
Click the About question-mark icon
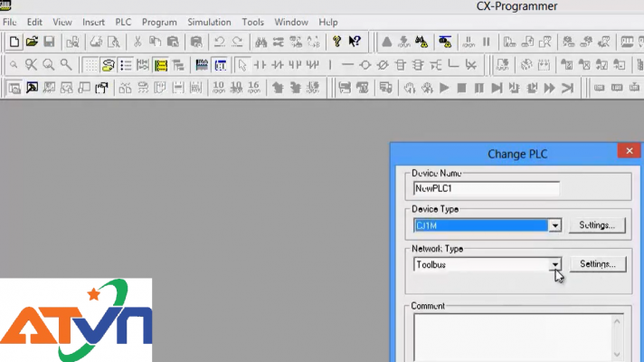tap(336, 42)
